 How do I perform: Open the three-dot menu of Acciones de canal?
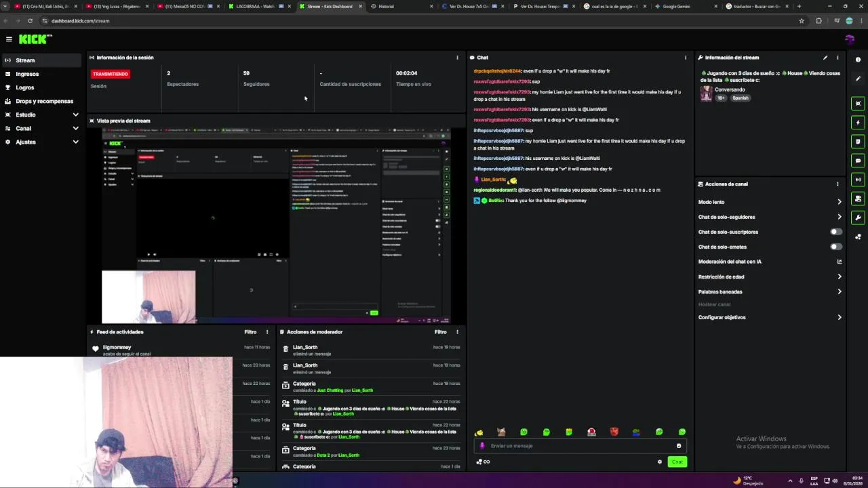837,184
